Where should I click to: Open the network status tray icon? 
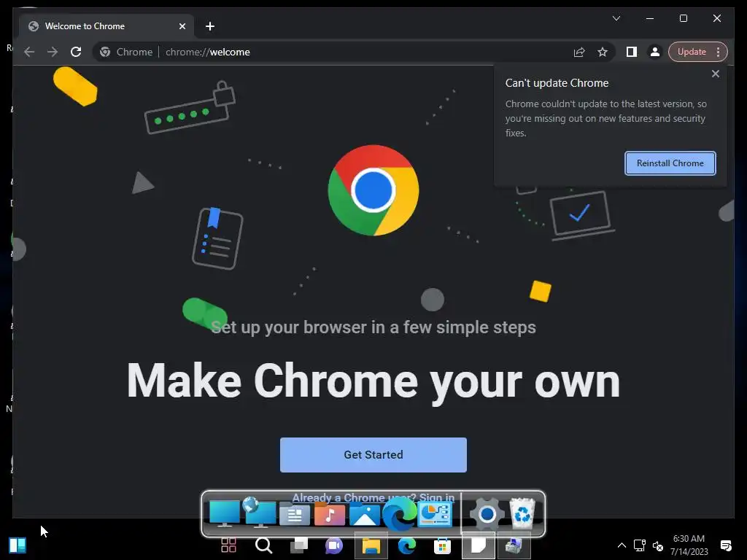[640, 545]
